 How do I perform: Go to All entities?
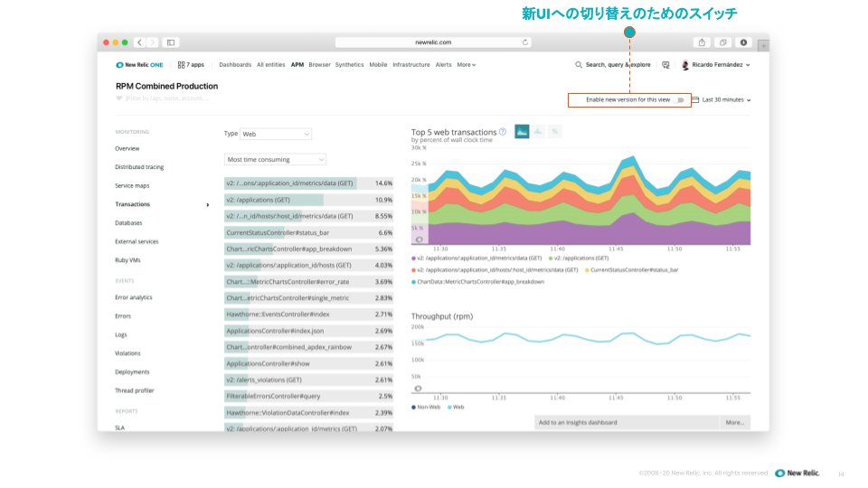coord(270,65)
